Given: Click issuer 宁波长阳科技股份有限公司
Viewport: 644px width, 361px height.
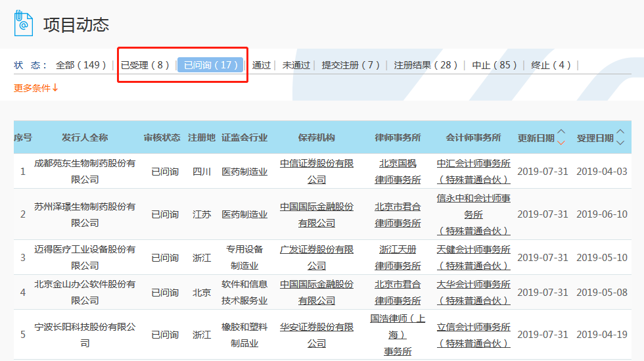Looking at the screenshot, I should 85,335.
